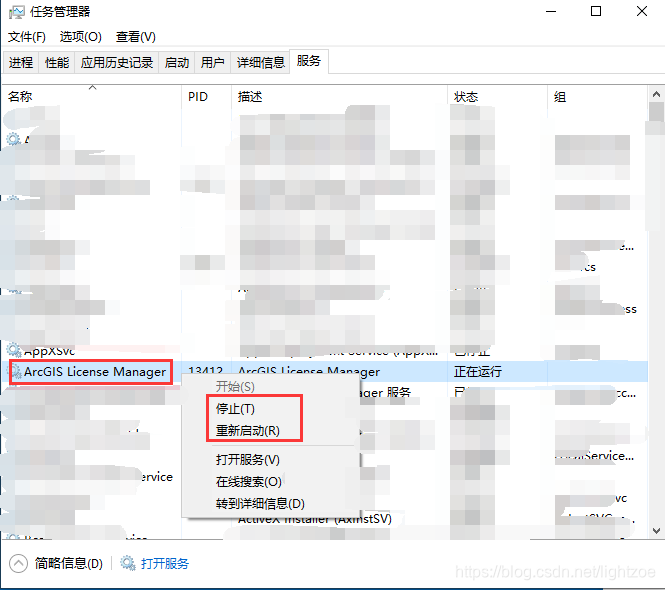Click the scrollbar up arrow of the services list

coord(656,94)
